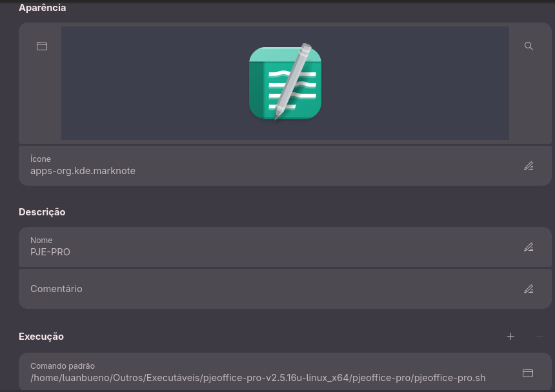Edit the Nome field using its pencil icon
This screenshot has width=555, height=392.
click(529, 247)
